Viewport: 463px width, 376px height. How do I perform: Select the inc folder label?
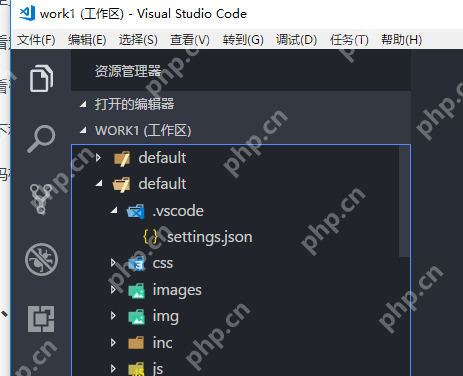(162, 343)
